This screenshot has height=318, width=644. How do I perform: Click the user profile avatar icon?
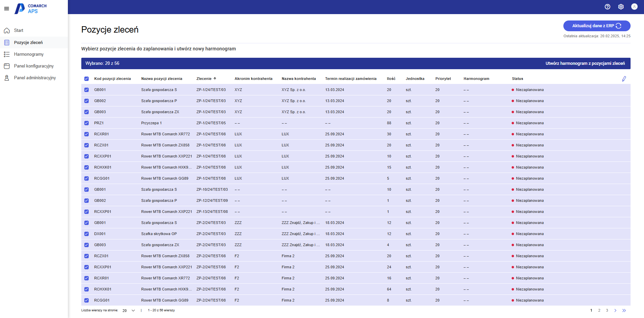click(634, 7)
